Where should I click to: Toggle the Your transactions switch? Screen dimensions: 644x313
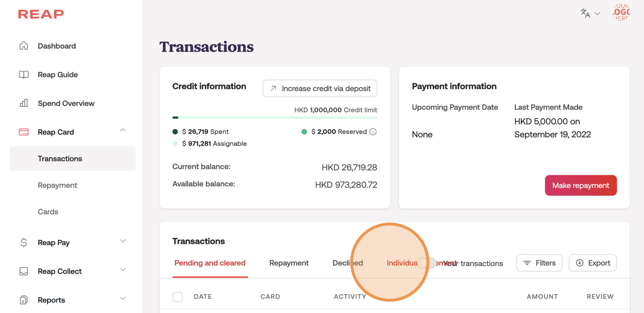pyautogui.click(x=427, y=263)
